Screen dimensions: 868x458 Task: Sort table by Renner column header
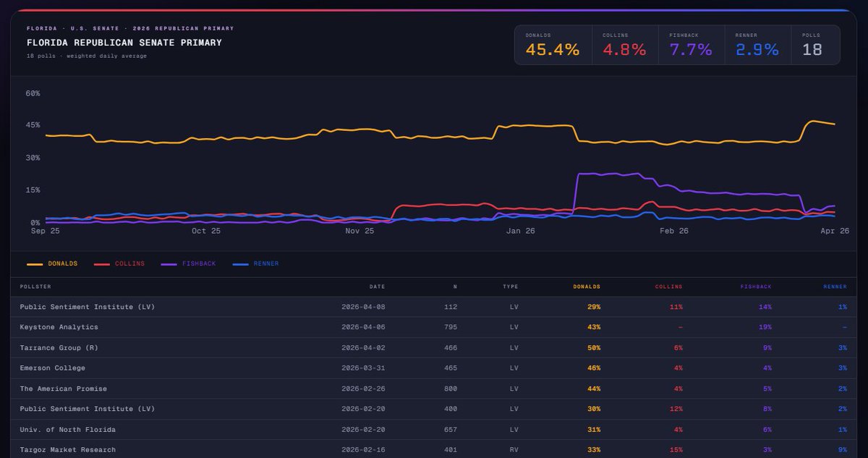pos(835,287)
